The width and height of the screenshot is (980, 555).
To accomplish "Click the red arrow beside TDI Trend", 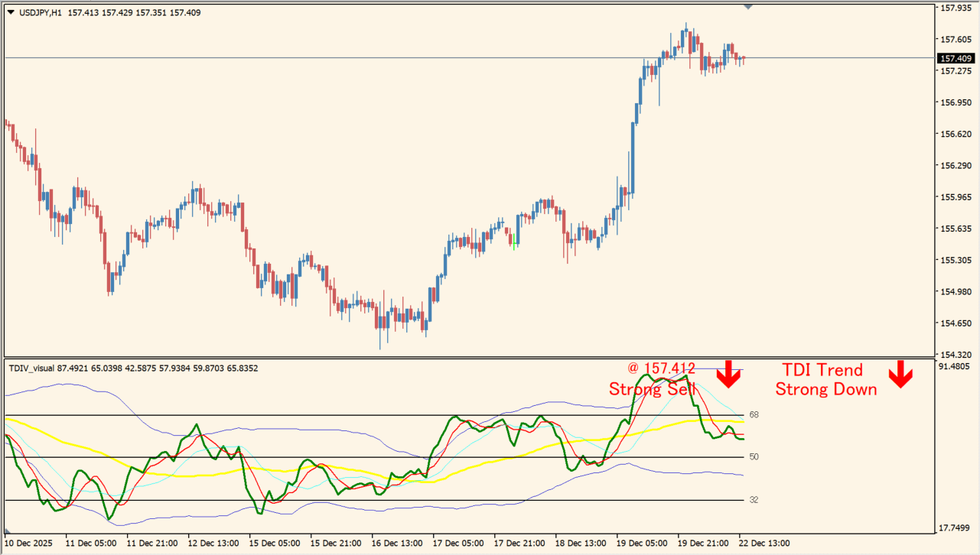I will [x=900, y=374].
